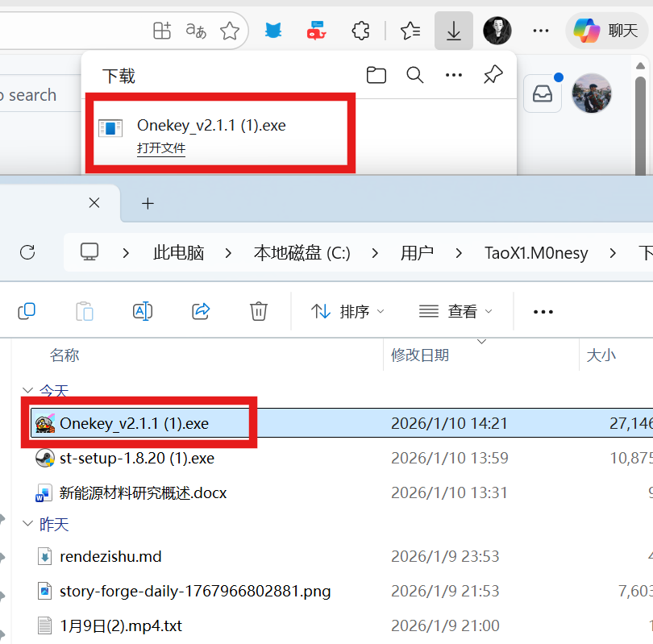Screen dimensions: 653x644
Task: Open the browser extensions puzzle icon
Action: [360, 31]
